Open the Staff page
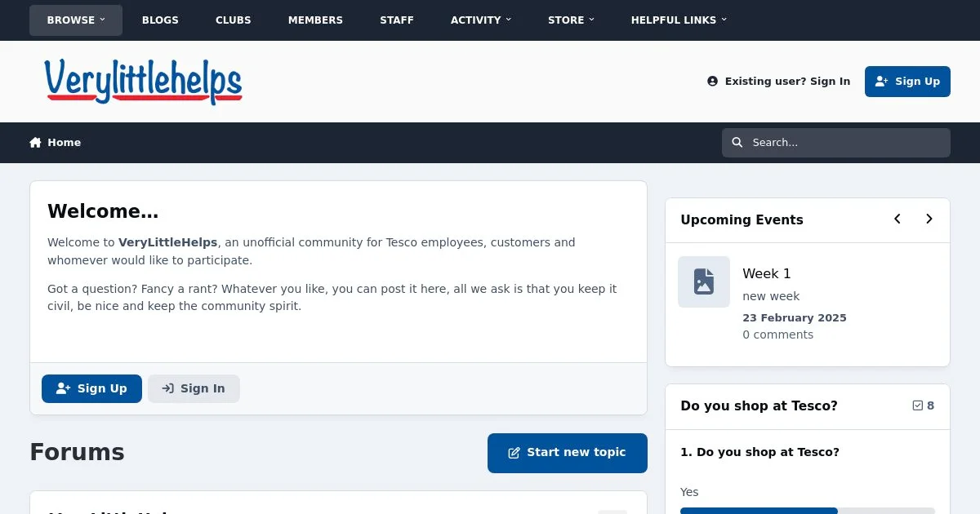 point(397,20)
